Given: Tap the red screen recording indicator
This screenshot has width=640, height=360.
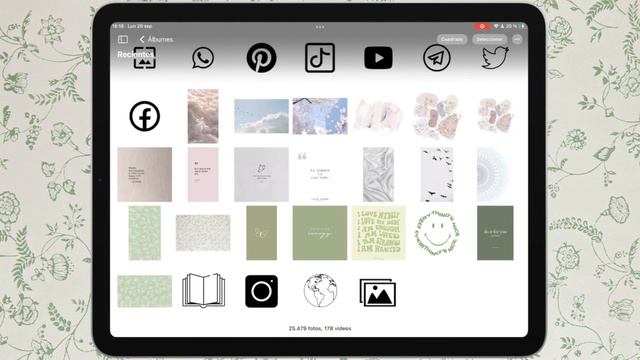Looking at the screenshot, I should pyautogui.click(x=482, y=26).
